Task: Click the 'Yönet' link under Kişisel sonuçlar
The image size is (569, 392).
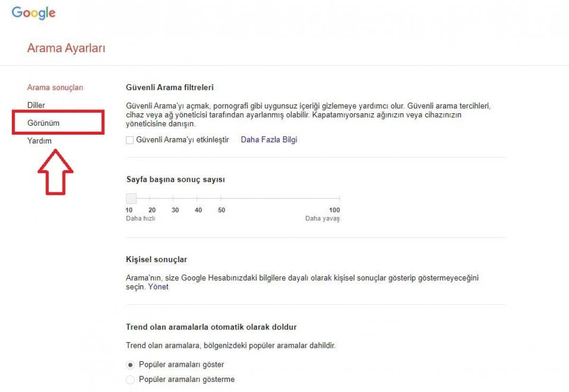Action: click(x=159, y=286)
